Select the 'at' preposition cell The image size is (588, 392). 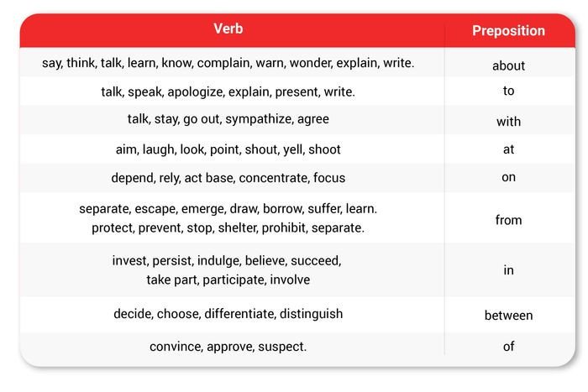coord(508,149)
